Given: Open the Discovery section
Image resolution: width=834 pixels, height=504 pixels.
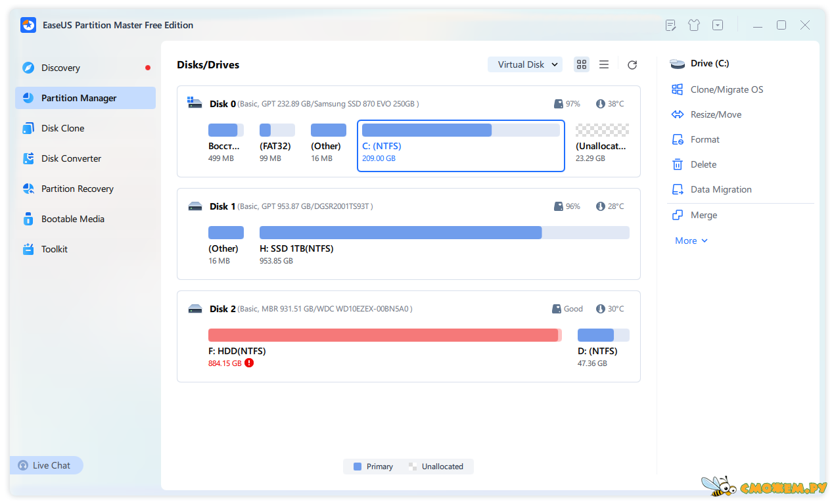Looking at the screenshot, I should [x=85, y=68].
